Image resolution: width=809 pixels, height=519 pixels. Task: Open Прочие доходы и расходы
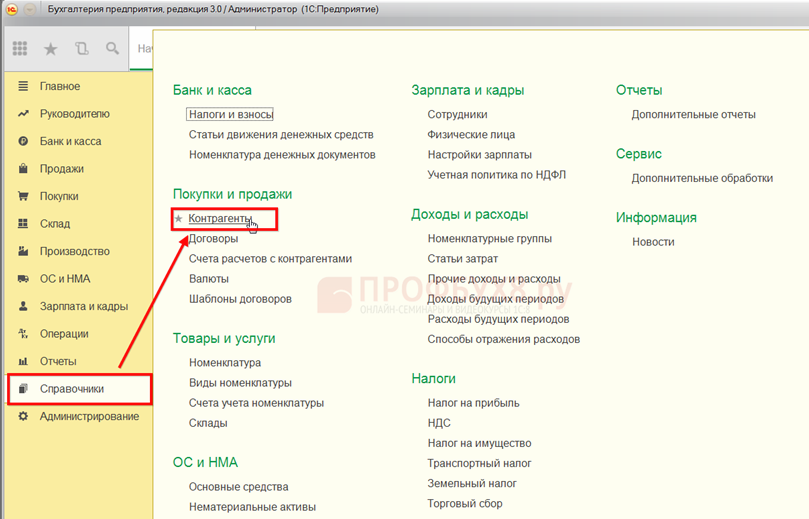click(494, 279)
